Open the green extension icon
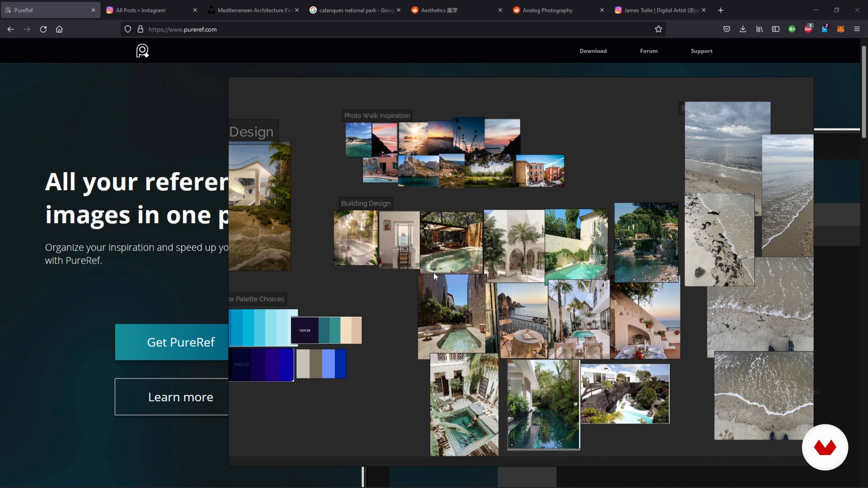 pos(792,29)
